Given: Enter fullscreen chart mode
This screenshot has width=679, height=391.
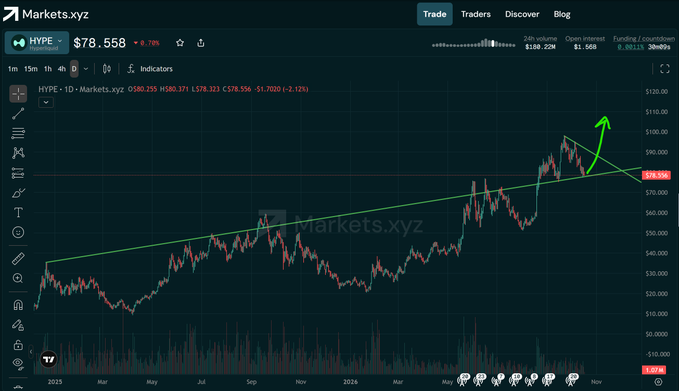Looking at the screenshot, I should coord(665,69).
